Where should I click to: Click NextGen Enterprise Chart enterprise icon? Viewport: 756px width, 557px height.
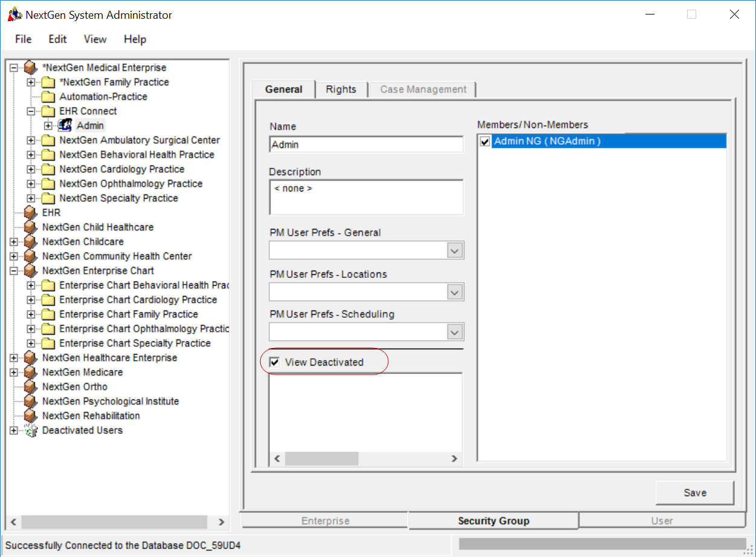(31, 271)
